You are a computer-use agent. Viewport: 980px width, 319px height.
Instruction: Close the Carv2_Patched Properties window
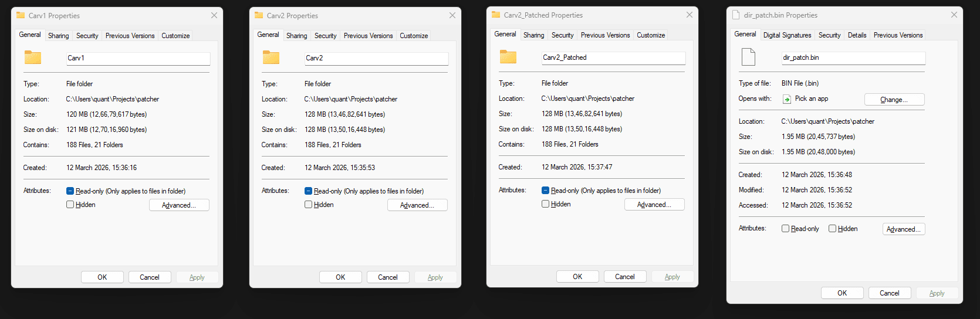[x=690, y=15]
